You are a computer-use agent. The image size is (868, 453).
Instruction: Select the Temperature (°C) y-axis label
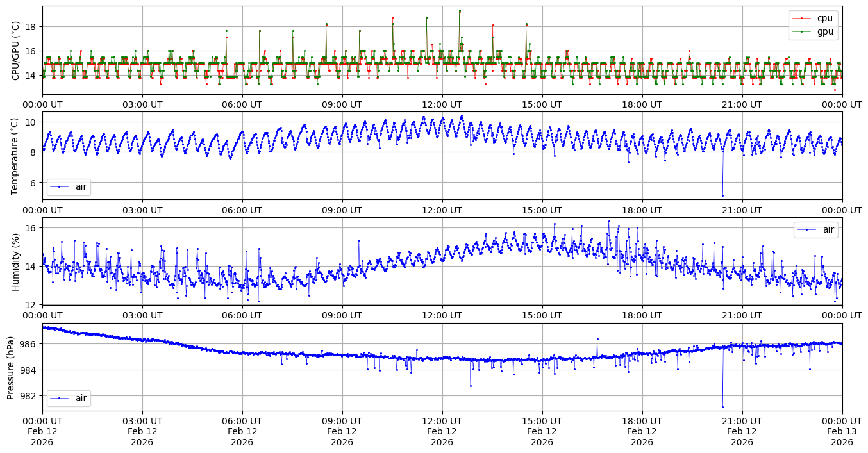[x=16, y=156]
